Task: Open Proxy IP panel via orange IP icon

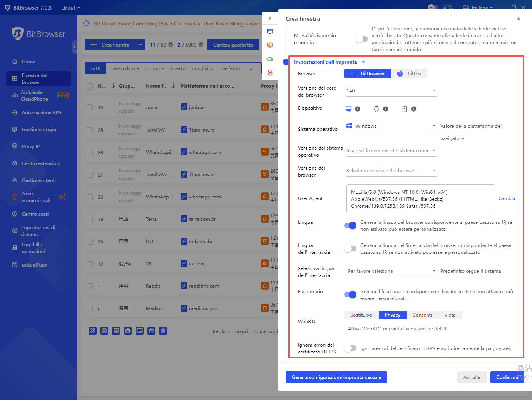Action: tap(270, 45)
